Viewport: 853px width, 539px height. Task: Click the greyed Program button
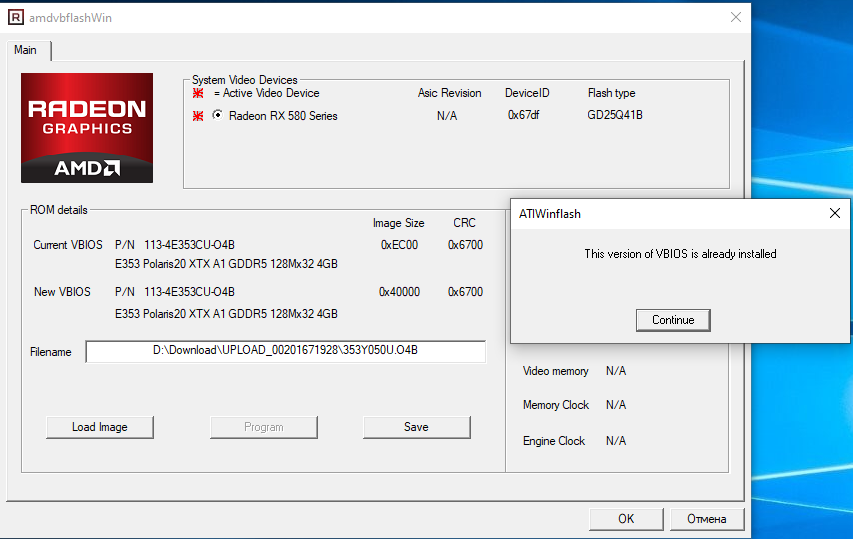[263, 427]
